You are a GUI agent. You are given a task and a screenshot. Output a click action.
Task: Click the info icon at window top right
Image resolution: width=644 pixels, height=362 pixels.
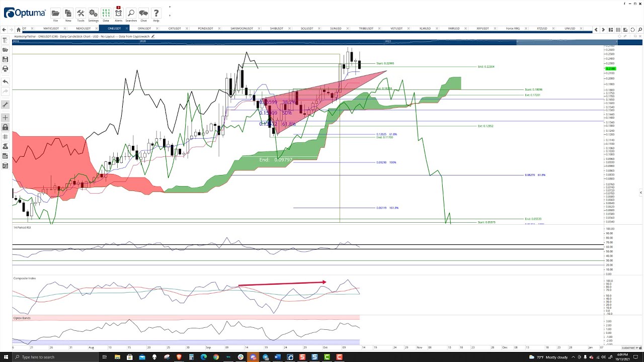(624, 4)
